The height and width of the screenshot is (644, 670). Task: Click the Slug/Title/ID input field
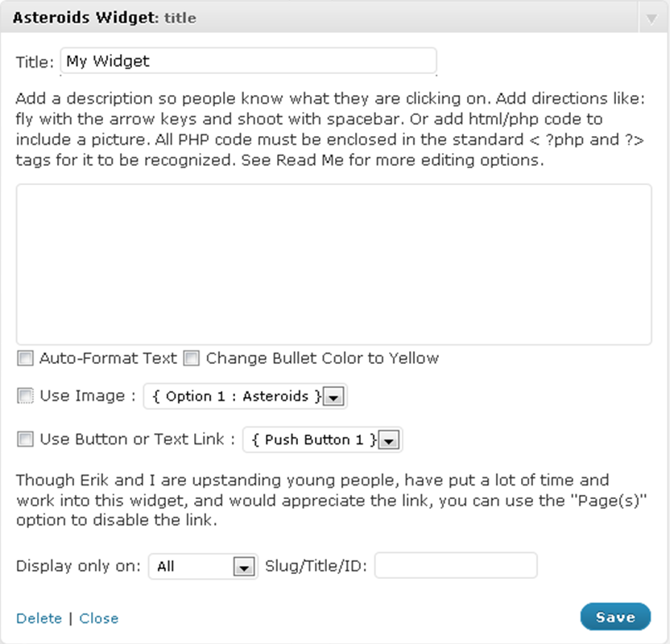point(456,565)
